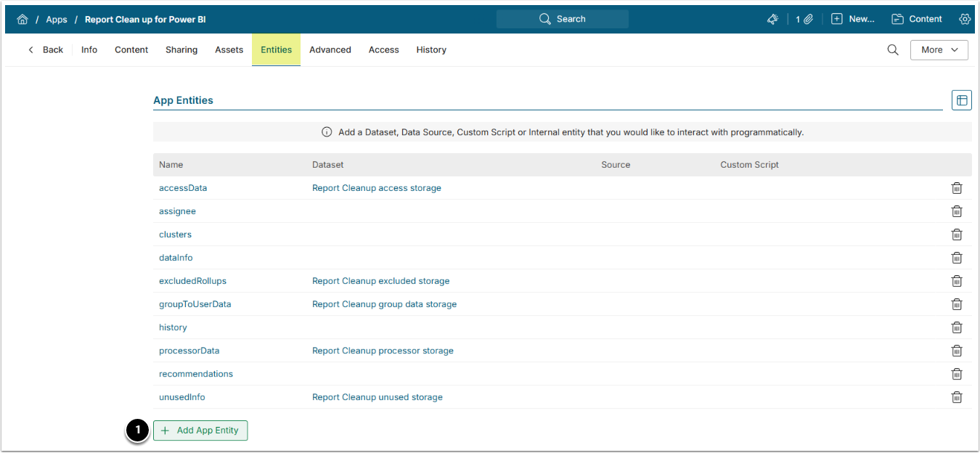Open the excludedRollups entity link
The image size is (980, 453).
coord(193,281)
